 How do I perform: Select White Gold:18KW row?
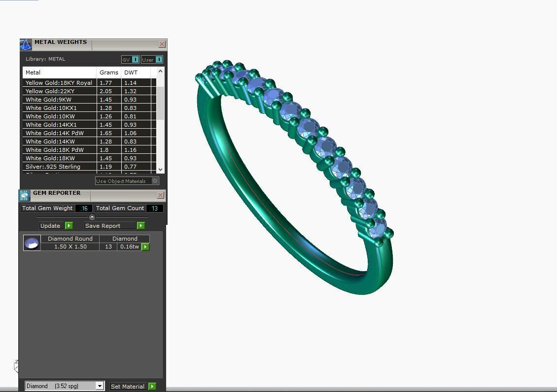pos(90,158)
